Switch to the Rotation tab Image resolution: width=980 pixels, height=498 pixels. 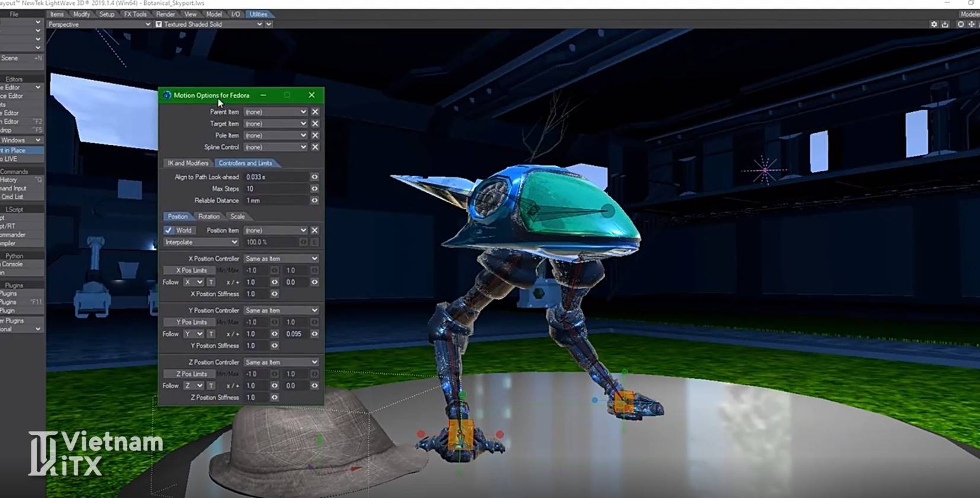click(209, 216)
